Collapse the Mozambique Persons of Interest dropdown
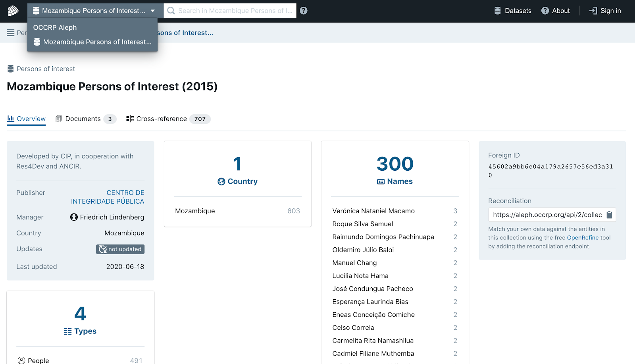Image resolution: width=635 pixels, height=364 pixels. tap(153, 11)
